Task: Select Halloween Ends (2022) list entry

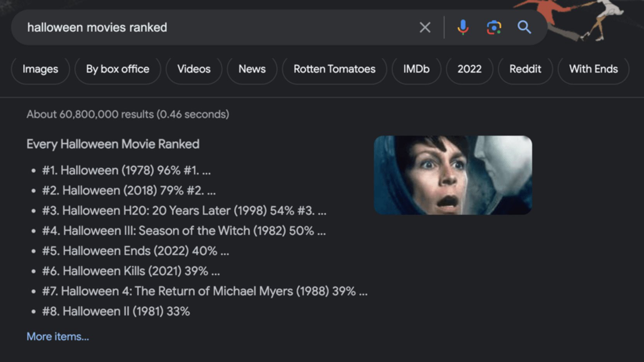Action: (135, 251)
